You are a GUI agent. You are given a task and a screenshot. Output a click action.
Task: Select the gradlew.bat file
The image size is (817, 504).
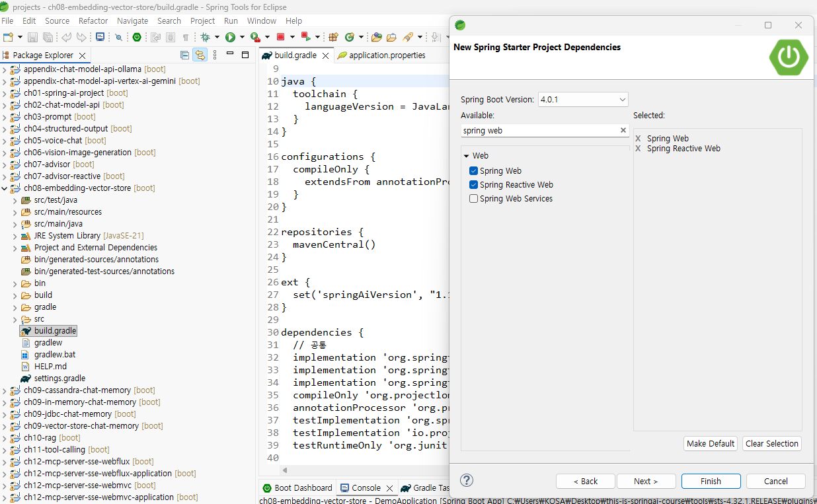pos(55,355)
